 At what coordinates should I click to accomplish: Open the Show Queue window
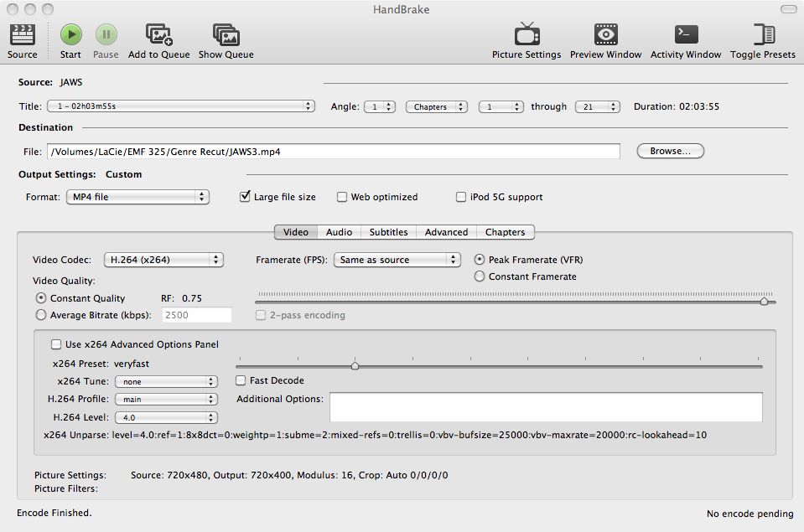click(x=226, y=35)
